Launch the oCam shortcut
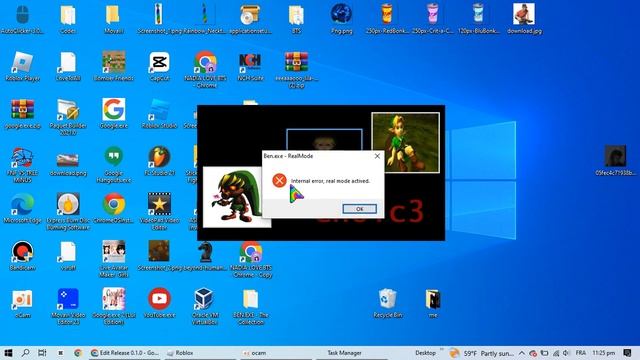Screen dimensions: 640x360 point(22,304)
